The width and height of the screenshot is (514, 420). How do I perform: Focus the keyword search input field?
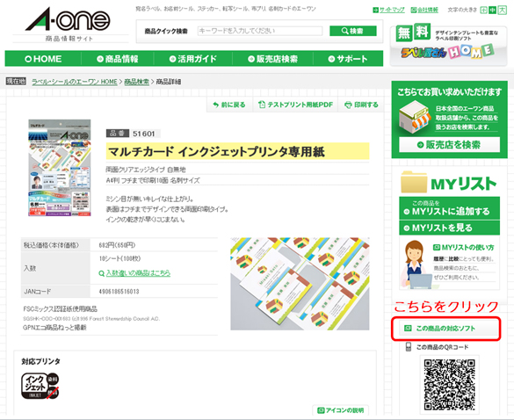point(259,31)
